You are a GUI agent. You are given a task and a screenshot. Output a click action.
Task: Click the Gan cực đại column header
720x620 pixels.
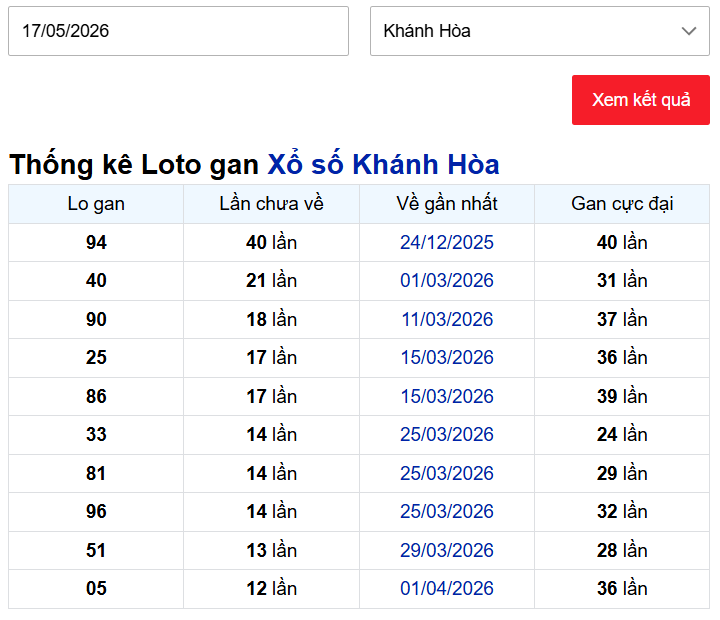tap(622, 204)
